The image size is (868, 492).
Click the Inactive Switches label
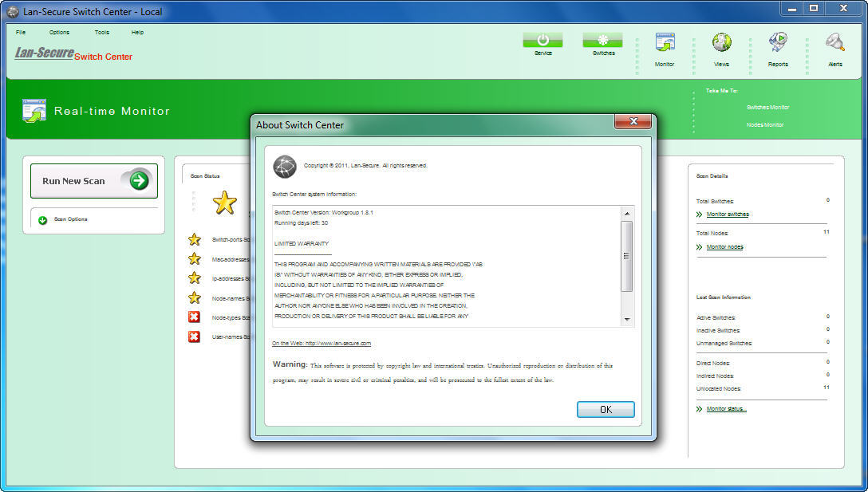718,331
